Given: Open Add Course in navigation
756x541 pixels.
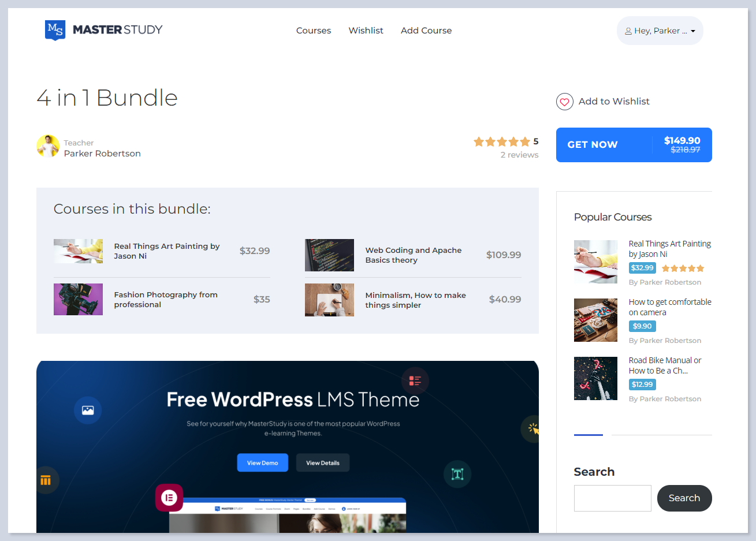Looking at the screenshot, I should coord(426,31).
